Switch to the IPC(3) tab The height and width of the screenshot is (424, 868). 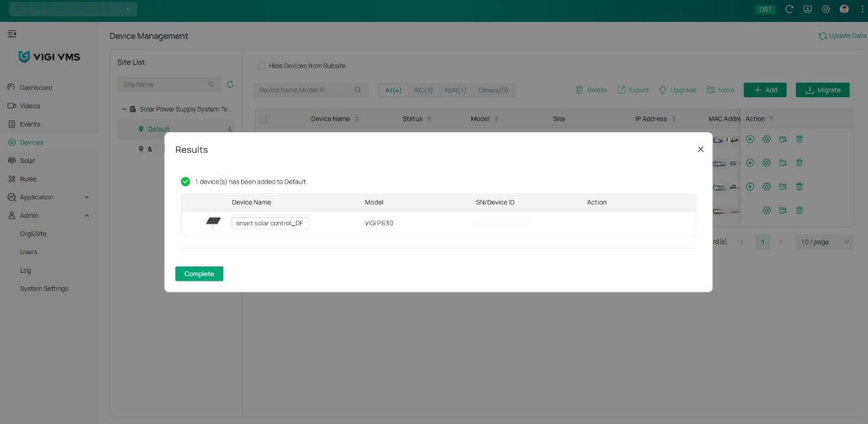[423, 90]
